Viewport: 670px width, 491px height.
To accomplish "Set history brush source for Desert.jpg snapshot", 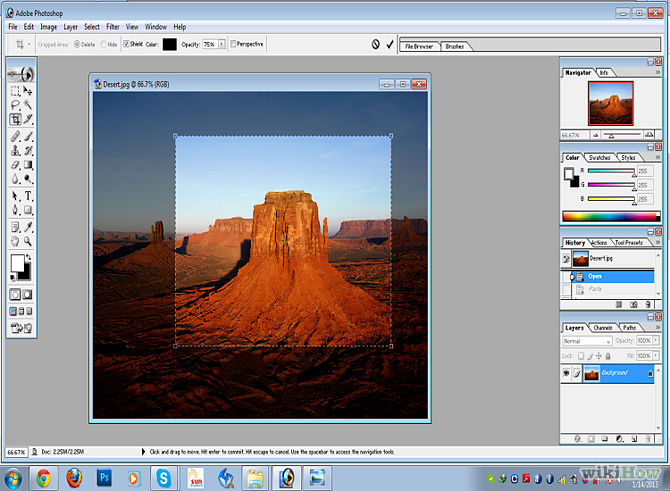I will 566,259.
